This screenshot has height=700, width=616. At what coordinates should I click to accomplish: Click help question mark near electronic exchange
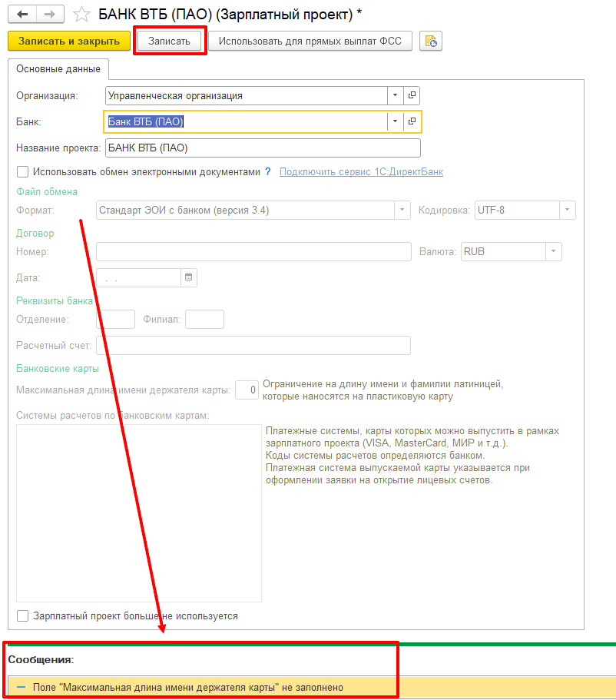268,172
